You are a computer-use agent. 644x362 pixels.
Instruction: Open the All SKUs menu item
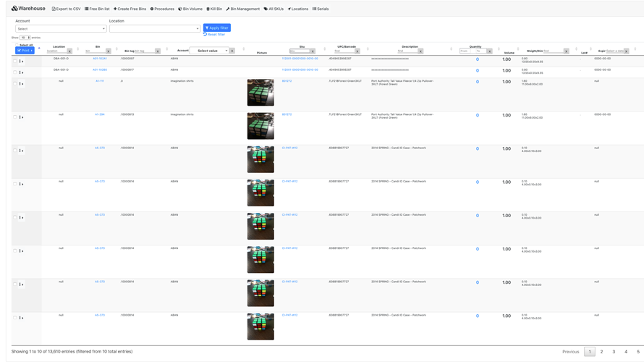274,9
